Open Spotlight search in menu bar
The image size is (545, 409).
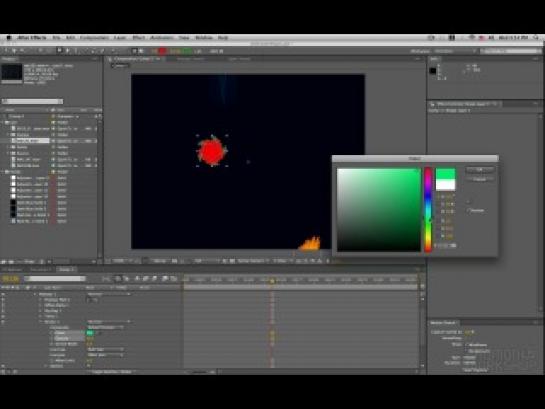(536, 38)
